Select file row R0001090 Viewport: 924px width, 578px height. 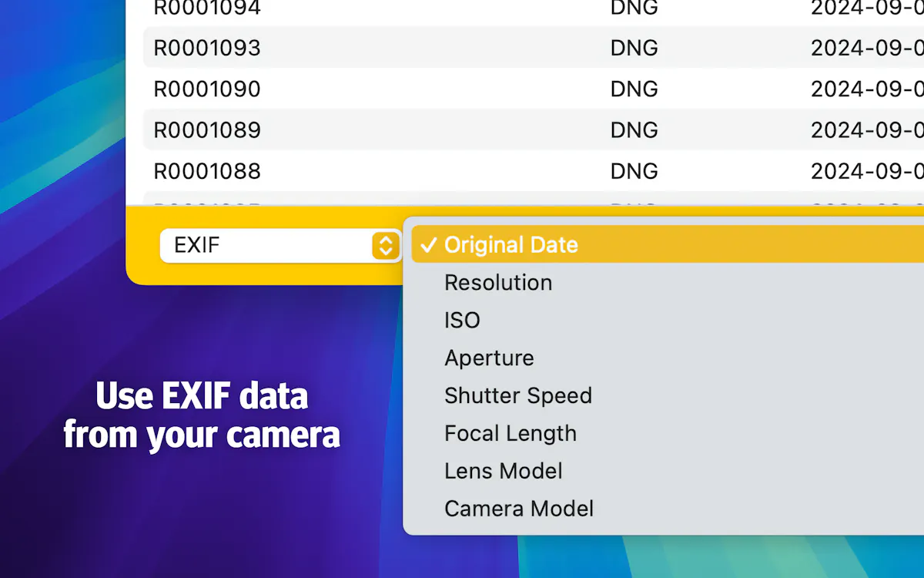534,89
